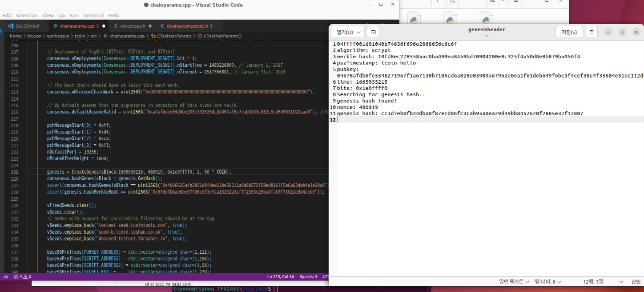644x292 pixels.
Task: Open the gedit hamburger menu
Action: 591,32
